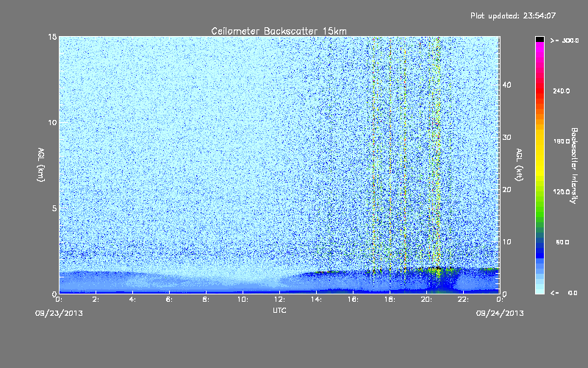Viewport: 588px width, 368px height.
Task: Click the "22:" hour tick label
Action: (x=463, y=300)
